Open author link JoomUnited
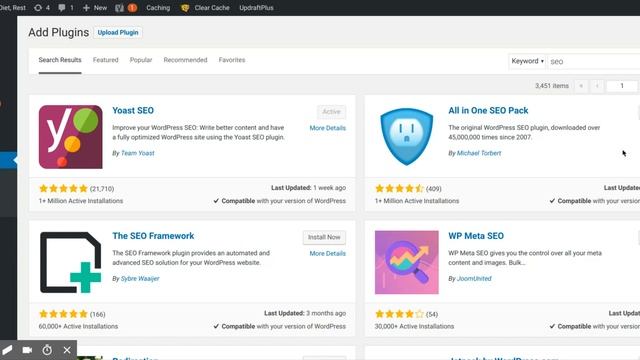Image resolution: width=640 pixels, height=360 pixels. (474, 278)
